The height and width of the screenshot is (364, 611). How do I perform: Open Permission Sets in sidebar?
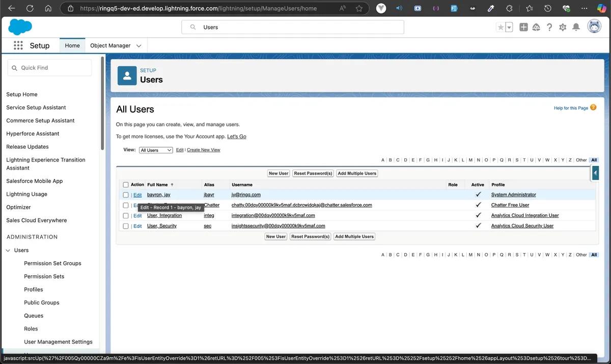click(x=44, y=276)
